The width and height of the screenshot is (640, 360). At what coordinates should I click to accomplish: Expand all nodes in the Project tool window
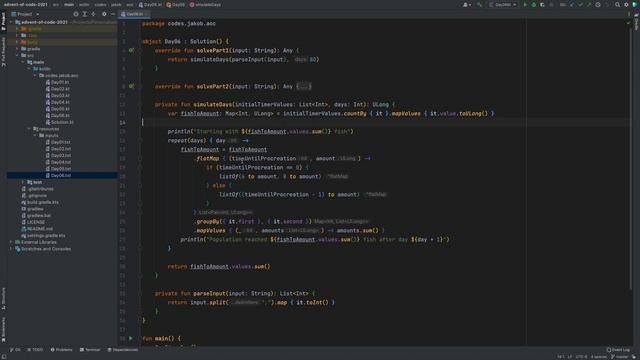tap(84, 14)
